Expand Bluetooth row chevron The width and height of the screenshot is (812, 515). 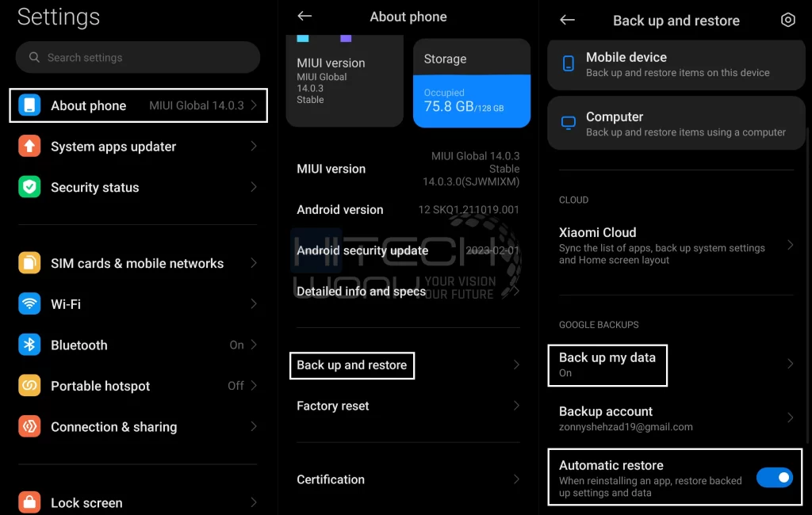[254, 345]
